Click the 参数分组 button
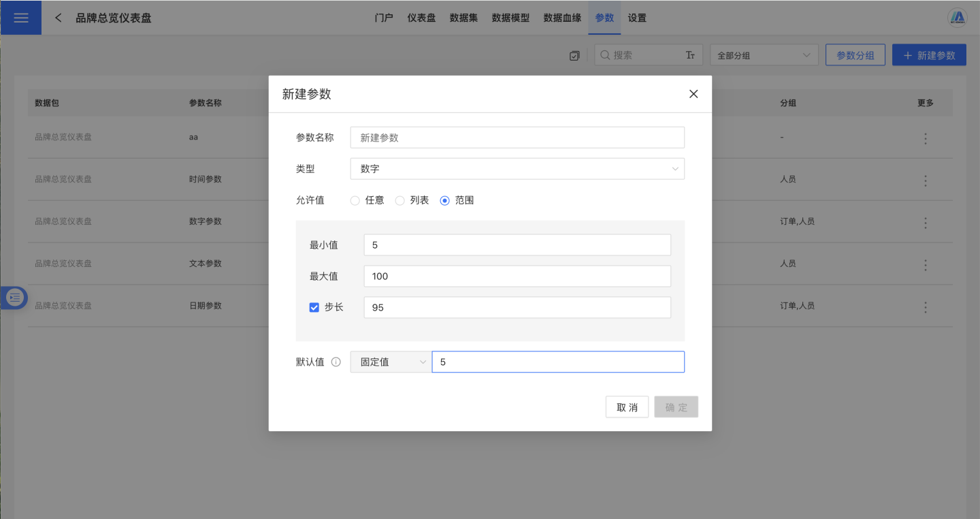Screen dimensions: 980x519 [855, 55]
